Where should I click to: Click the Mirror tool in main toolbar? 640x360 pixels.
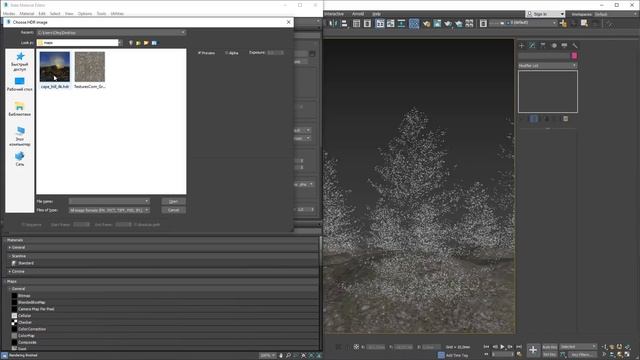coord(333,24)
